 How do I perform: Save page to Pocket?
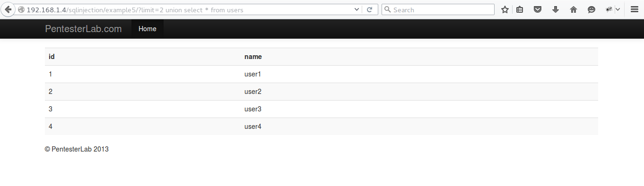538,9
